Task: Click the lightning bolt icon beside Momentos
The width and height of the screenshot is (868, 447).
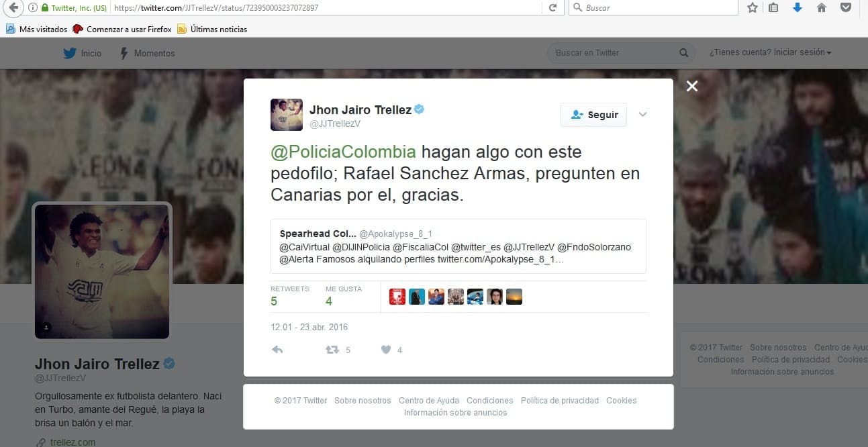Action: (124, 53)
